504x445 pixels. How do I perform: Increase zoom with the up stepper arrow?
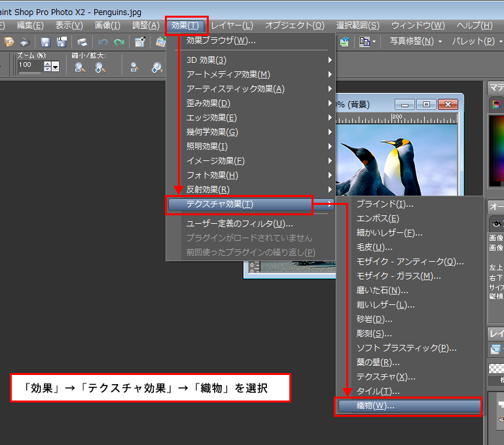[x=48, y=64]
